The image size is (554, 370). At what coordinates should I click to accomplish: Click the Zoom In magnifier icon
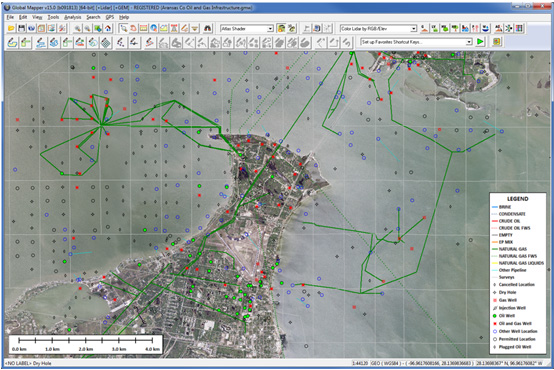point(77,28)
